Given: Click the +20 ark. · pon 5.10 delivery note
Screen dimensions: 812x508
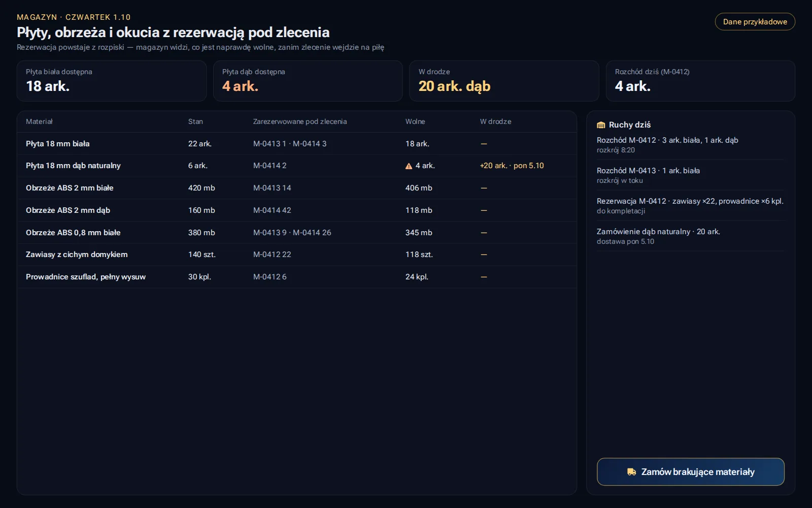Looking at the screenshot, I should tap(512, 166).
